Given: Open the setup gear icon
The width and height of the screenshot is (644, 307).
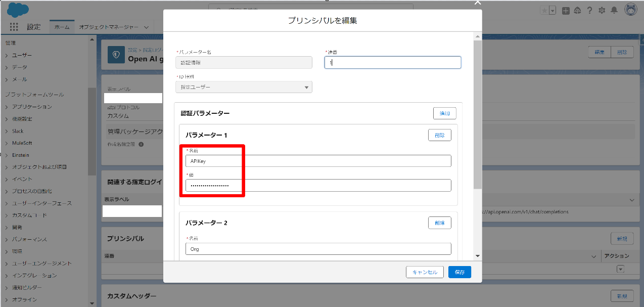Looking at the screenshot, I should tap(602, 10).
